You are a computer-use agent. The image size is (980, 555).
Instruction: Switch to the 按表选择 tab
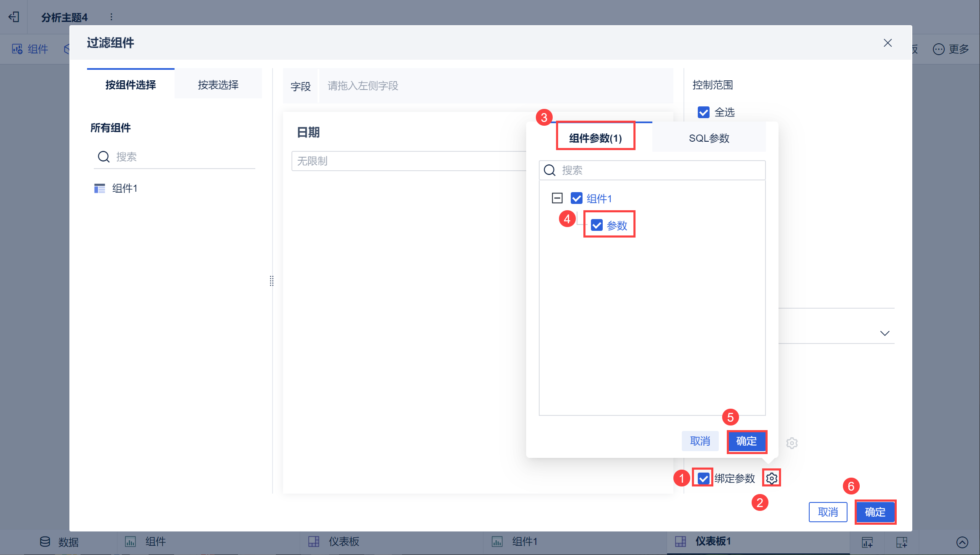[218, 85]
